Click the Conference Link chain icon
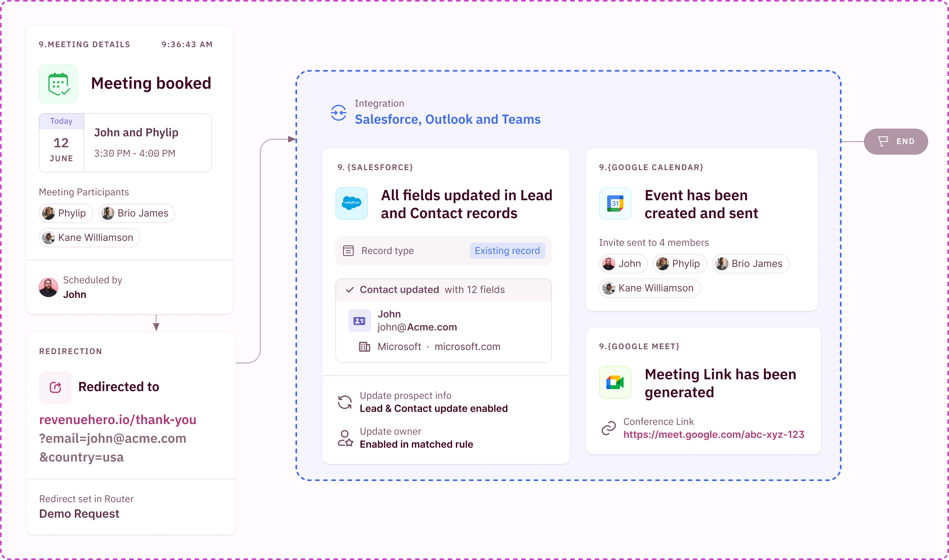Screen dimensions: 949x560 (x=609, y=428)
